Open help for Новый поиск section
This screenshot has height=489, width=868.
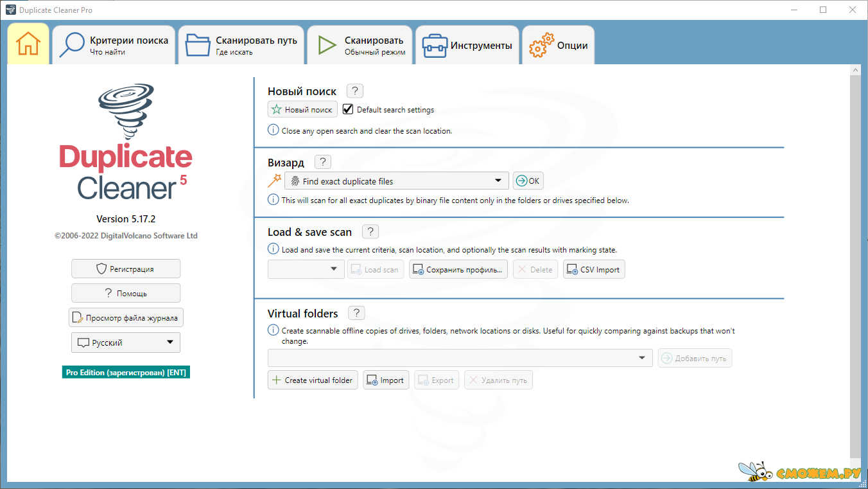[x=355, y=91]
